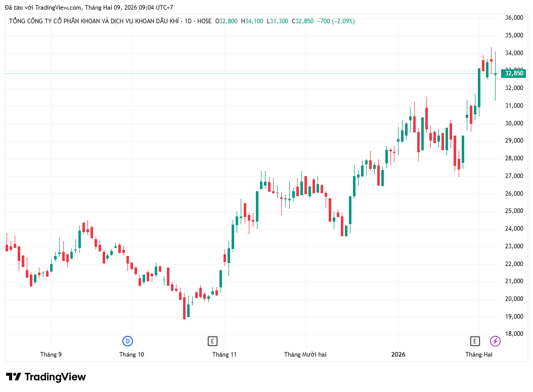533x392 pixels.
Task: Click the high value H34,100
Action: click(x=252, y=21)
